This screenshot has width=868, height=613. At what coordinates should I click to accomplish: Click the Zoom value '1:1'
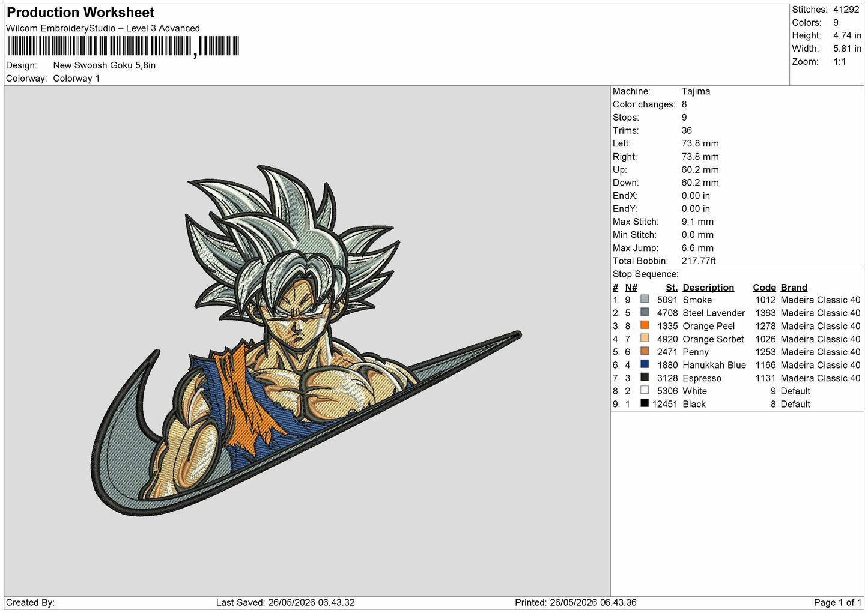pyautogui.click(x=839, y=62)
